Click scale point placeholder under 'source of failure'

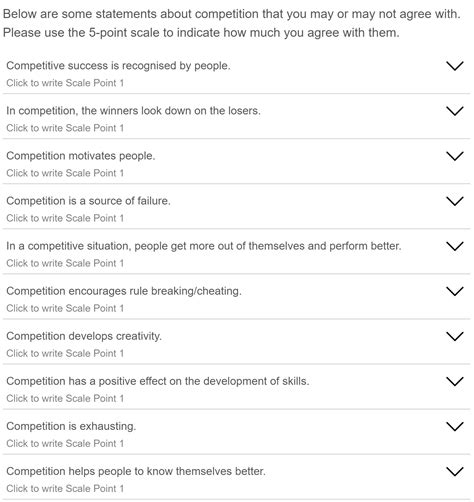pyautogui.click(x=65, y=218)
